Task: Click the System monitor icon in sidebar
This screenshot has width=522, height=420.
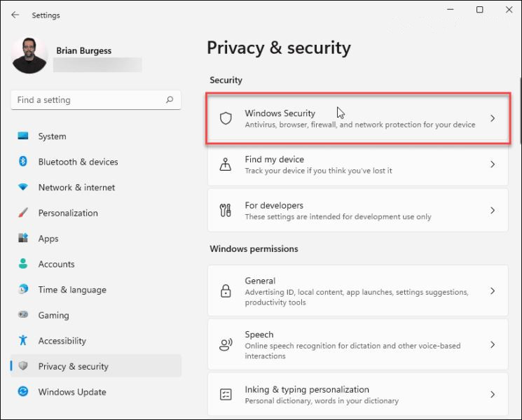Action: pyautogui.click(x=23, y=136)
